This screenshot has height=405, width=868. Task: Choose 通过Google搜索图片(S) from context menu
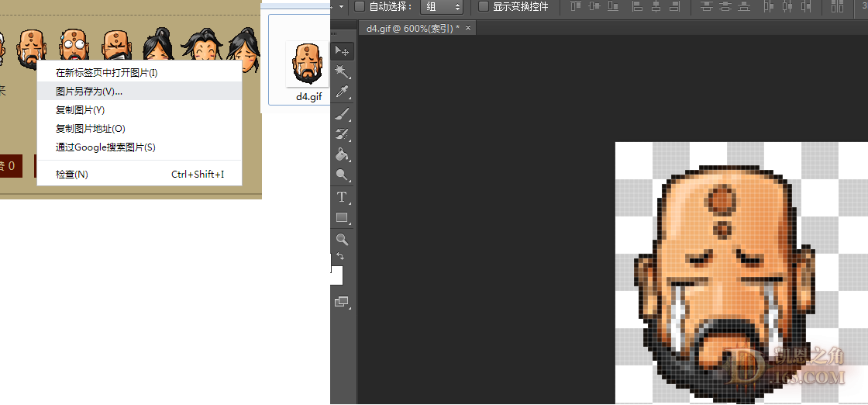click(x=139, y=147)
